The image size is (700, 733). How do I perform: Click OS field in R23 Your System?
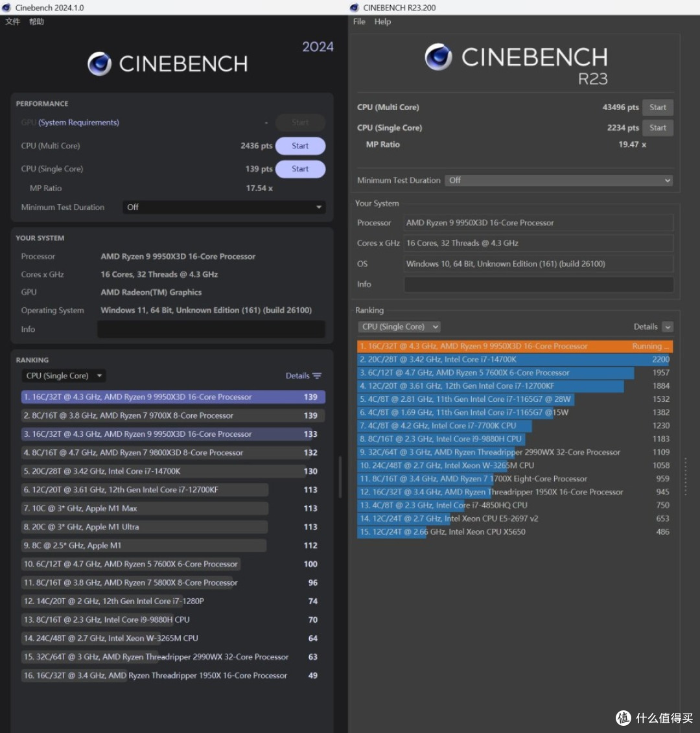tap(539, 264)
